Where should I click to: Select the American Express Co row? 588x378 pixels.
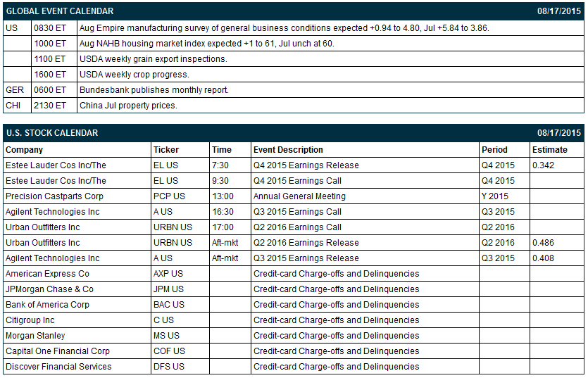point(294,274)
